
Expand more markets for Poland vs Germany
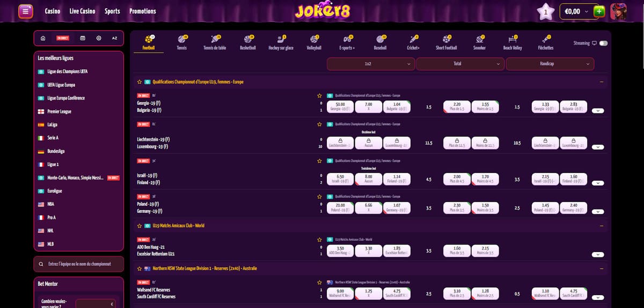pos(598,212)
